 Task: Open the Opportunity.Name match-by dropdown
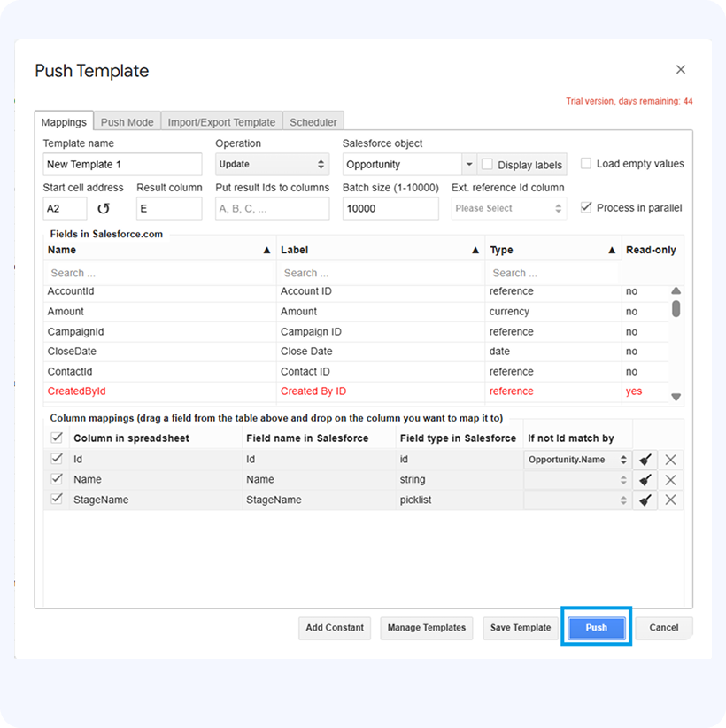(577, 460)
